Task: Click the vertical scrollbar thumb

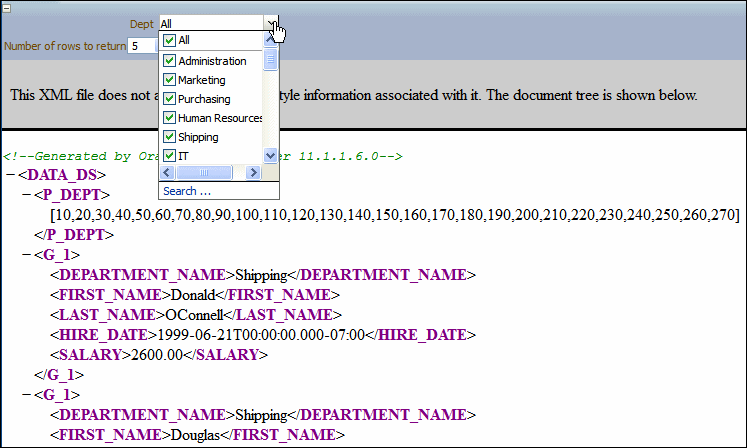Action: (x=270, y=60)
